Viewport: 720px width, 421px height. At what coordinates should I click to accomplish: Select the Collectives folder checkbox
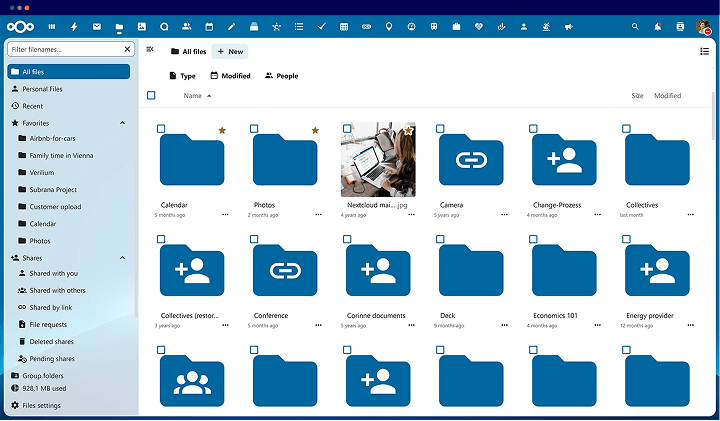(x=626, y=129)
